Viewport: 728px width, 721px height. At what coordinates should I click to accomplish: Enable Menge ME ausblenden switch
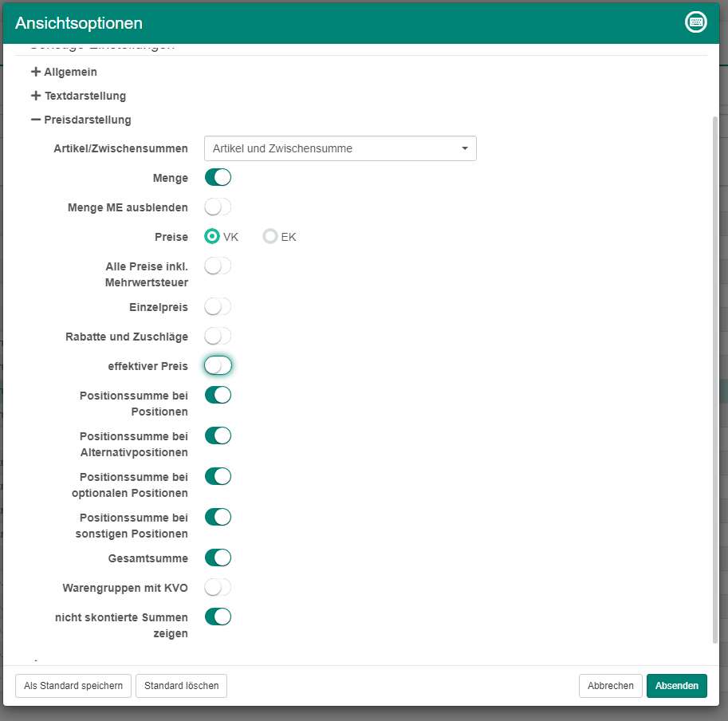(x=218, y=207)
